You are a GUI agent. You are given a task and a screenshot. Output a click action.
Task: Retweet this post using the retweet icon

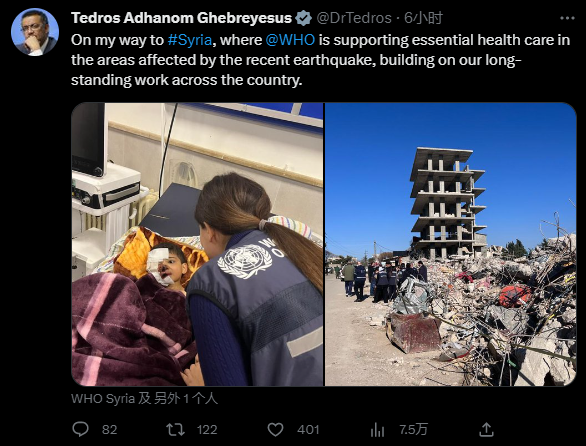pos(175,430)
